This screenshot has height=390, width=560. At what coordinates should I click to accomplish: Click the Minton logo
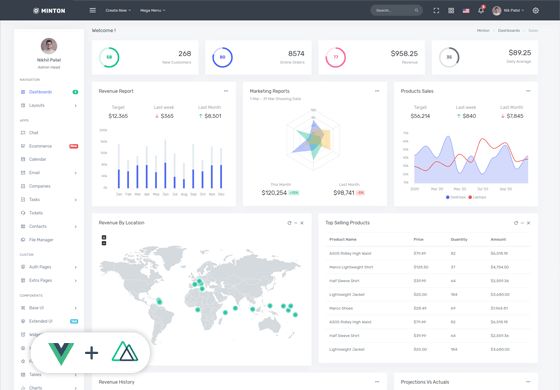[49, 11]
